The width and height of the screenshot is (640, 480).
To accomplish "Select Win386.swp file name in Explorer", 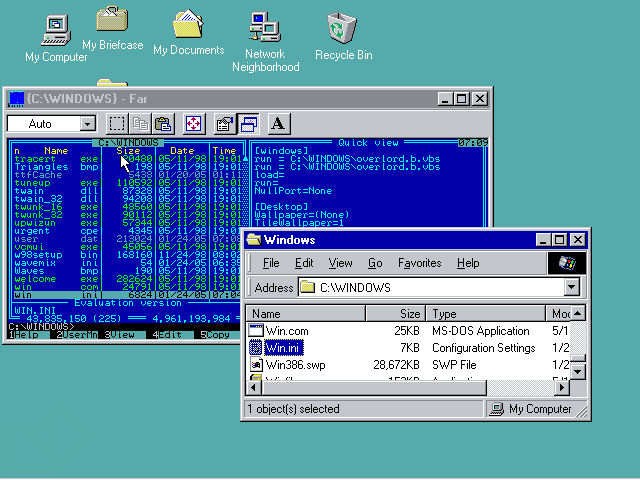I will click(x=296, y=365).
